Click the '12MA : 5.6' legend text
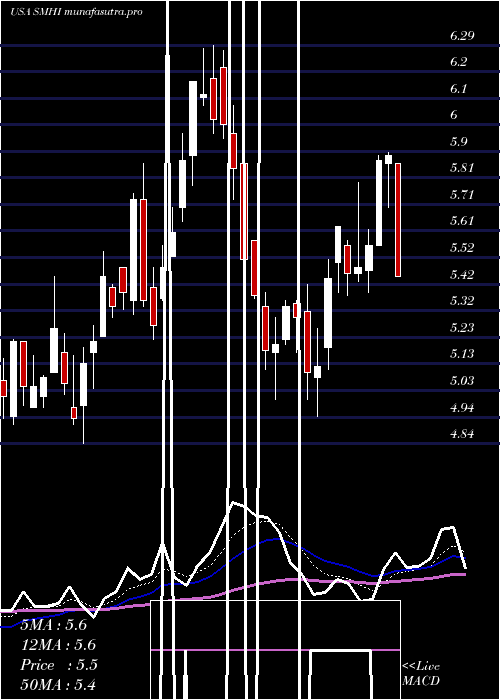This screenshot has width=500, height=700. [x=58, y=645]
